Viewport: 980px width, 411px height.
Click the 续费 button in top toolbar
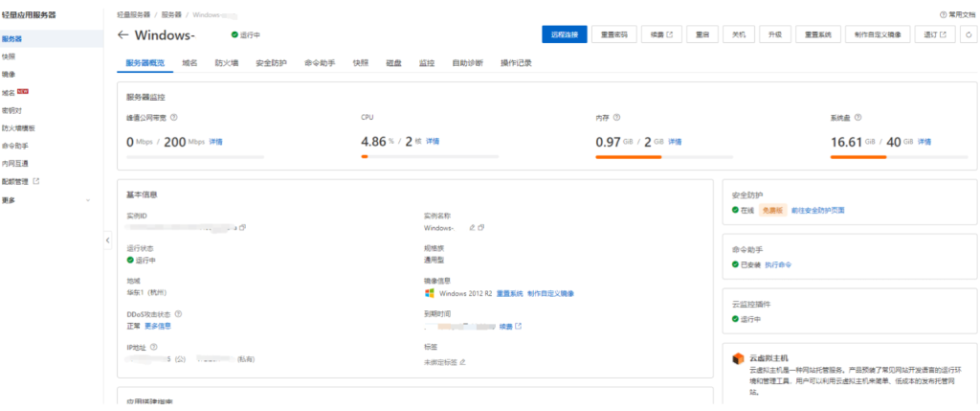661,35
